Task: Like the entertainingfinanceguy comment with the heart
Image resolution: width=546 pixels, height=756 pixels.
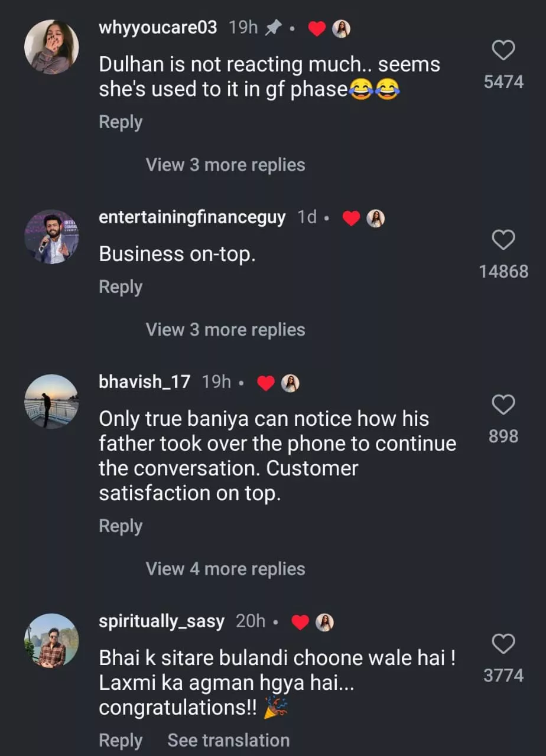Action: coord(503,240)
